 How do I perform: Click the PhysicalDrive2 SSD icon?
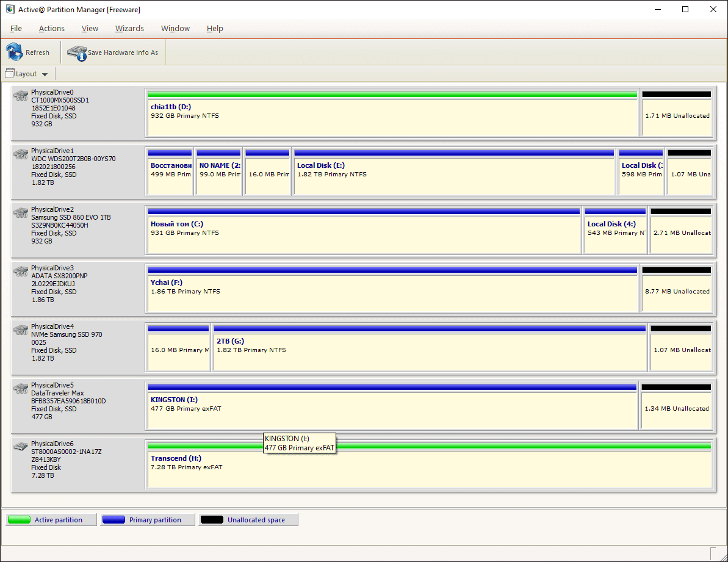[21, 212]
